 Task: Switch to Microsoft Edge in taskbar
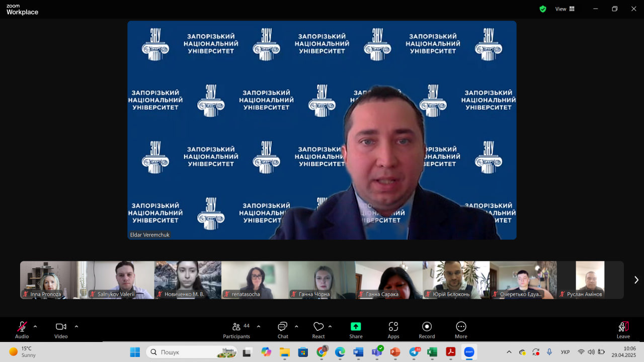coord(340,352)
